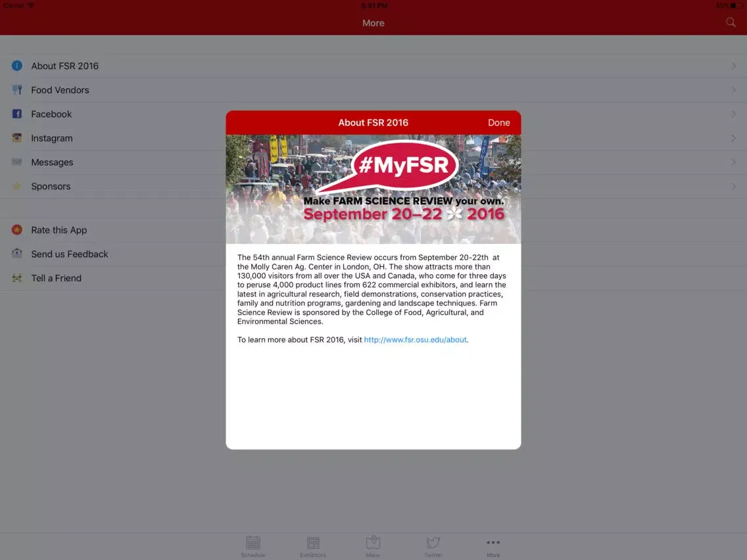Expand Sponsors row chevron
This screenshot has height=560, width=747.
tap(734, 186)
